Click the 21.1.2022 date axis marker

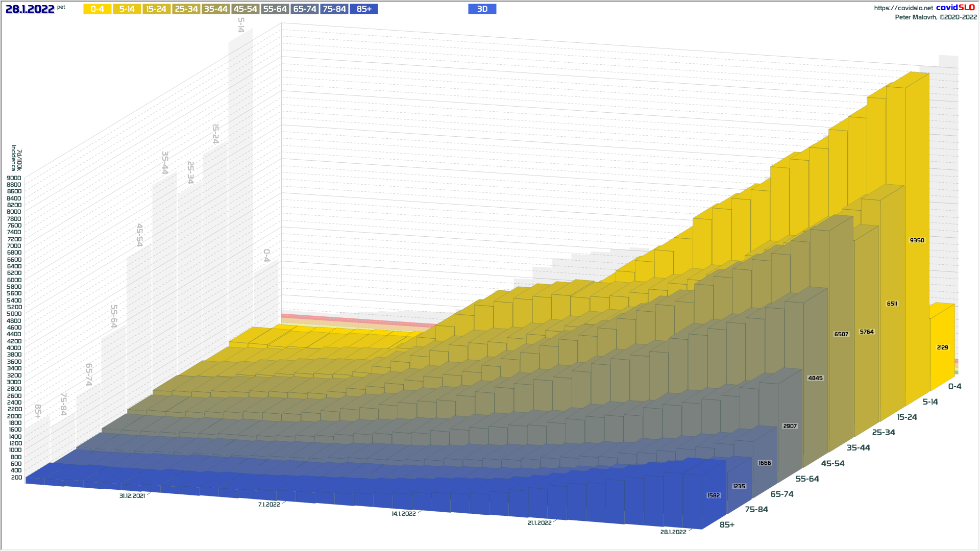pos(540,523)
